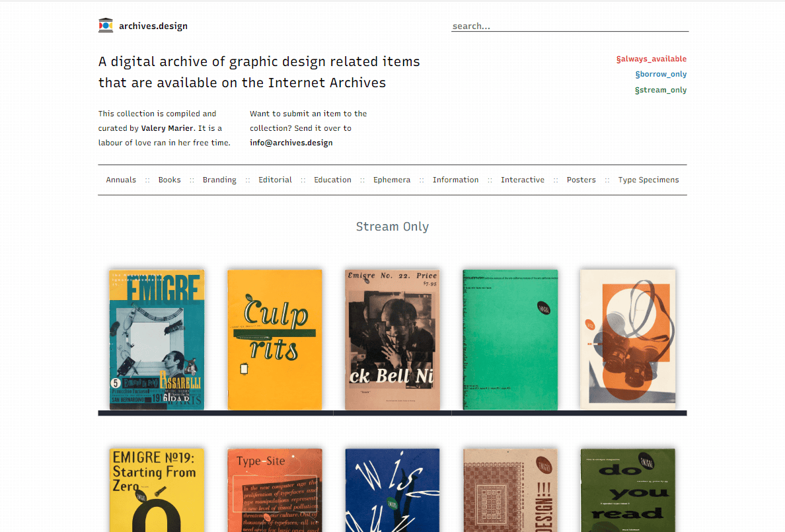Image resolution: width=785 pixels, height=532 pixels.
Task: Open the Posters category
Action: click(581, 179)
